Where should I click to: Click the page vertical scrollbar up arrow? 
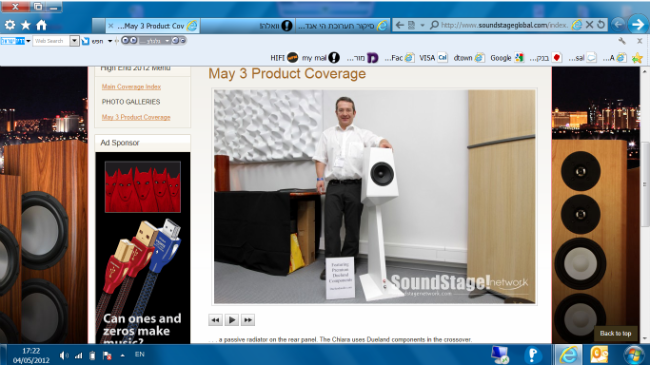tap(645, 71)
